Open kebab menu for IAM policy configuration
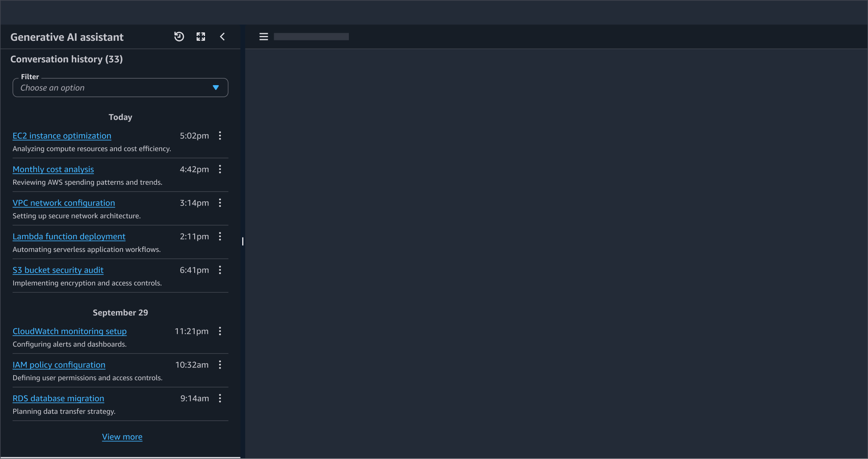Viewport: 868px width, 459px height. click(x=220, y=365)
